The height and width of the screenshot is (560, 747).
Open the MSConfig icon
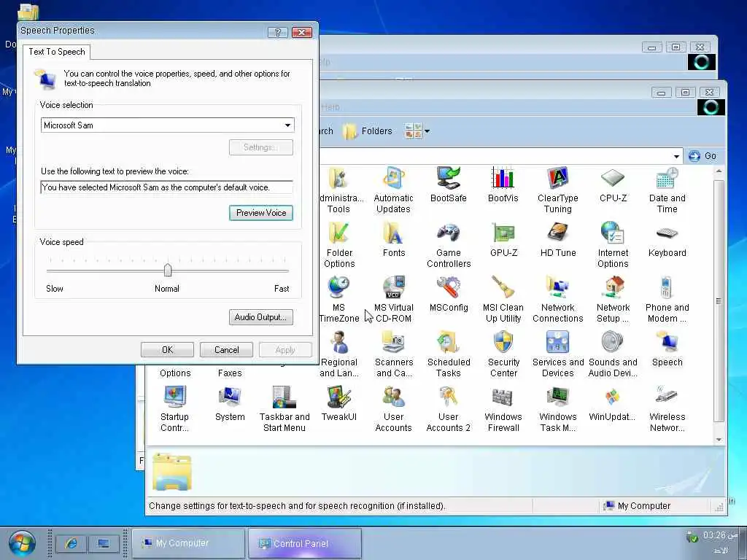point(449,295)
